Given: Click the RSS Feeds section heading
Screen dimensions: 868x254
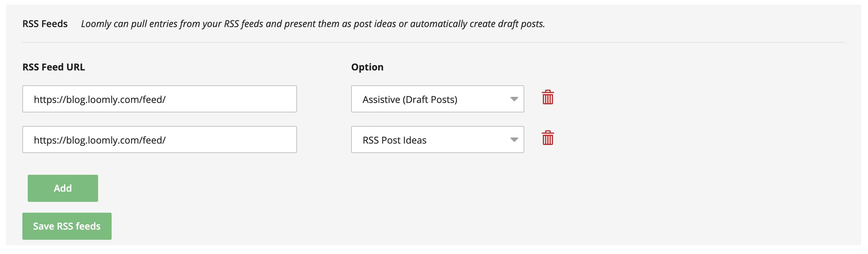Looking at the screenshot, I should point(46,24).
